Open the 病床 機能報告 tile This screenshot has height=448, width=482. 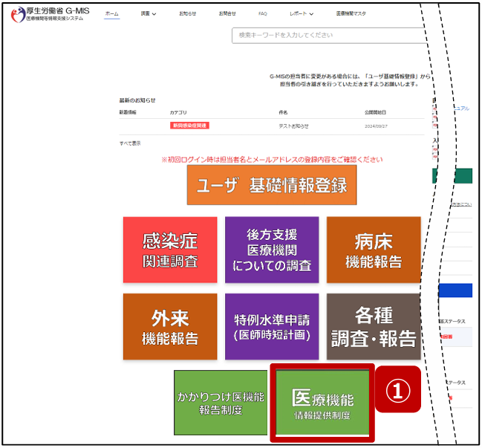(x=374, y=250)
